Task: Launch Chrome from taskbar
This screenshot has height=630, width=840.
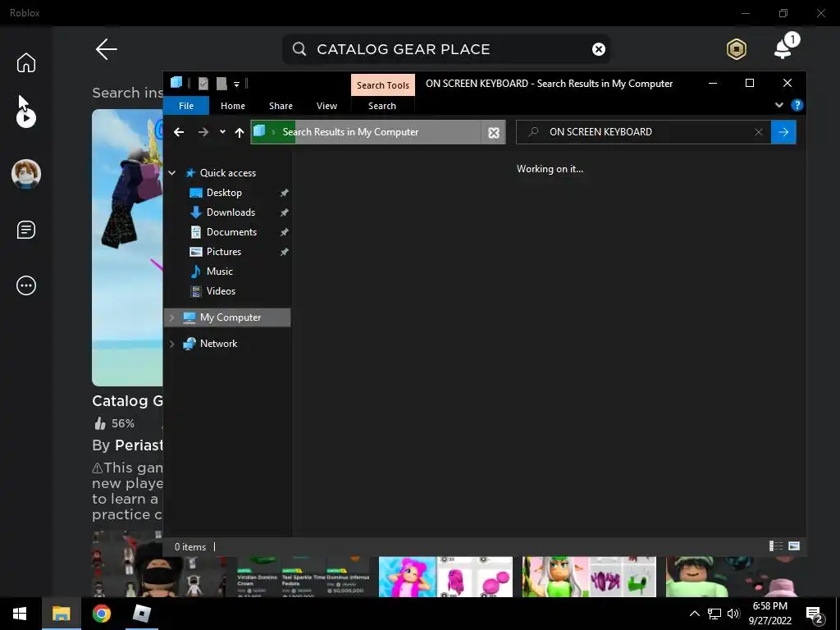Action: [101, 614]
